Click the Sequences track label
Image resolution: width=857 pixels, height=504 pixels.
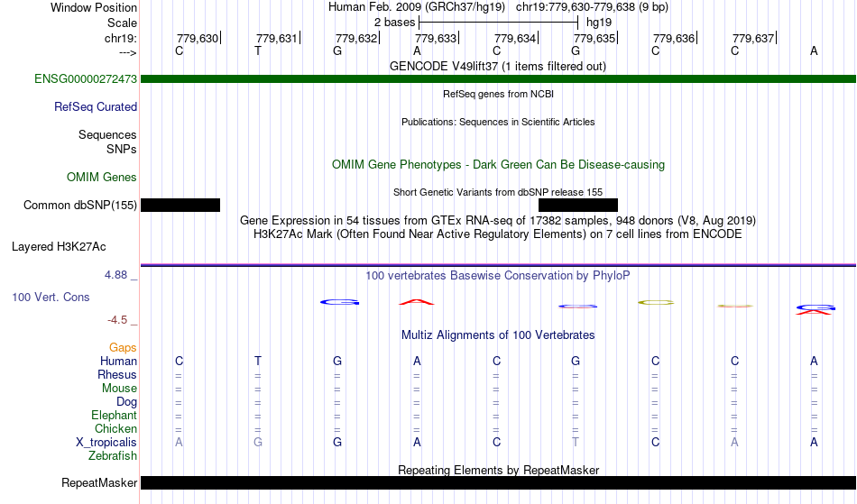coord(107,134)
